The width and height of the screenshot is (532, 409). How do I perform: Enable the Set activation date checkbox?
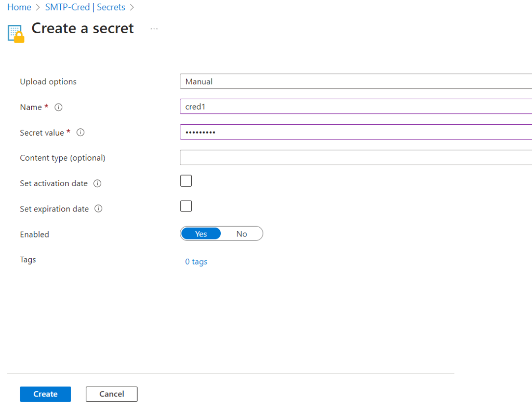click(x=185, y=181)
